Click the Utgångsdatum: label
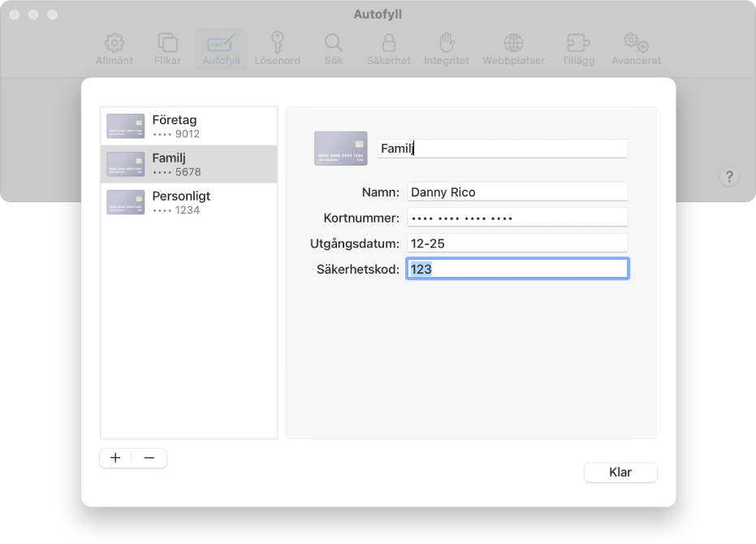The width and height of the screenshot is (756, 544). pyautogui.click(x=354, y=244)
